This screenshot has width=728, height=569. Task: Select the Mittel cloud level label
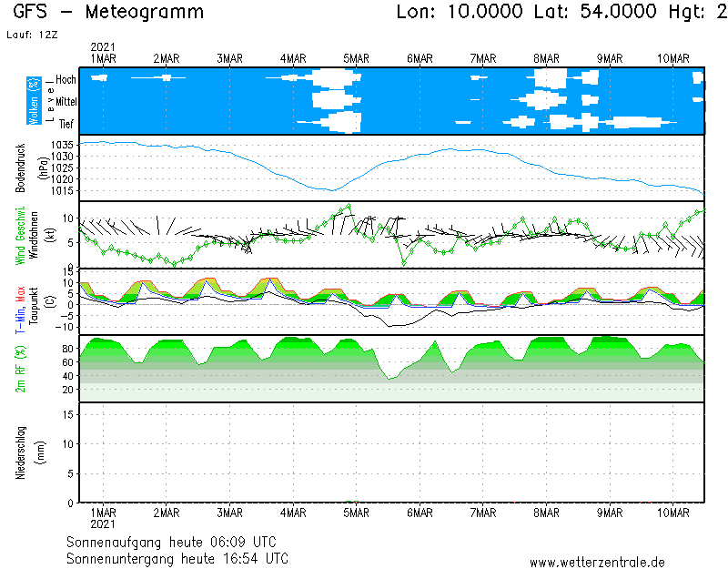pyautogui.click(x=65, y=102)
